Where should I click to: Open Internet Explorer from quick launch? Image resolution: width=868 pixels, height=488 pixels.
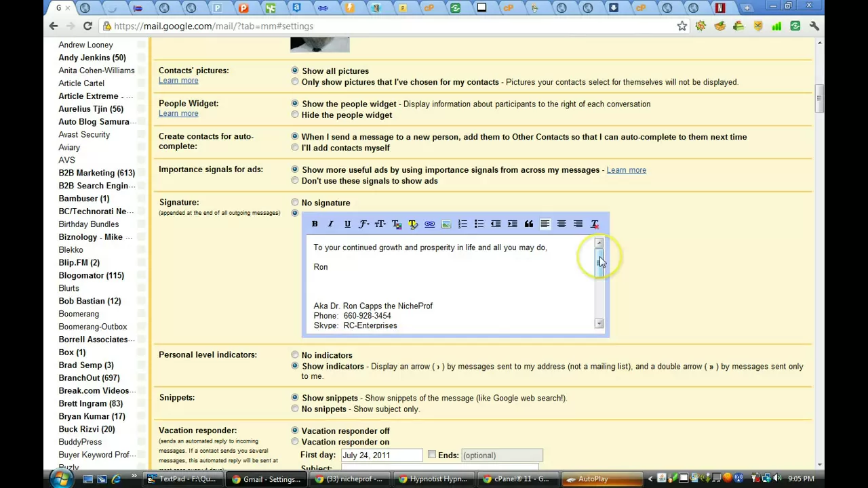tap(116, 479)
